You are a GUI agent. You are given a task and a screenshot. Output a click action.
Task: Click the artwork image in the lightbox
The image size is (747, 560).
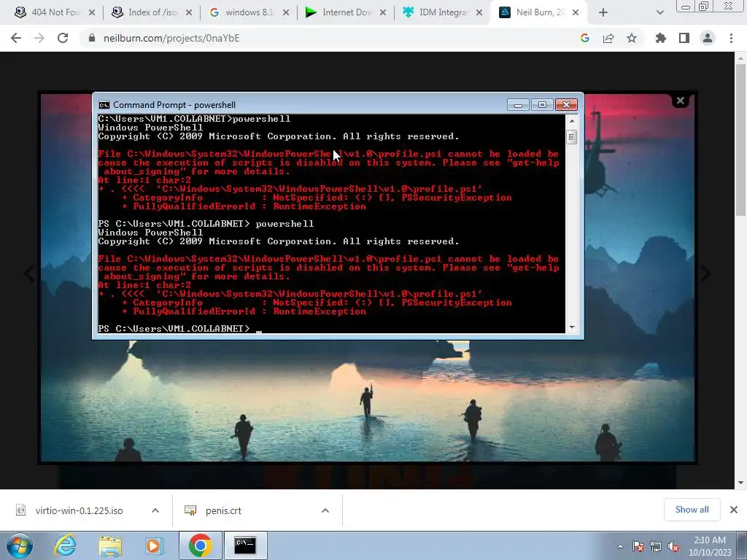(368, 277)
